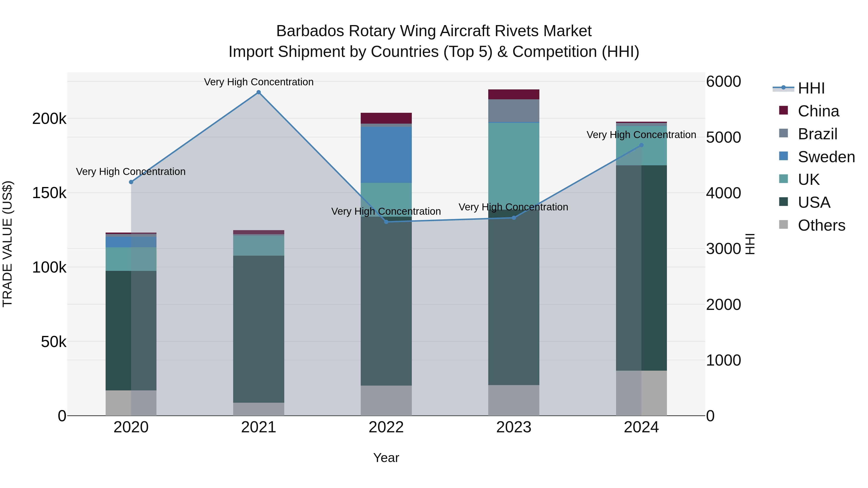The height and width of the screenshot is (488, 868).
Task: Toggle the UK legend entry
Action: pos(799,180)
